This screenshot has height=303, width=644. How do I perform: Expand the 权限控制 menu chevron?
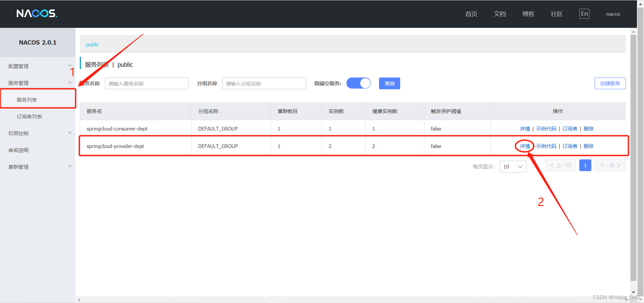point(70,133)
